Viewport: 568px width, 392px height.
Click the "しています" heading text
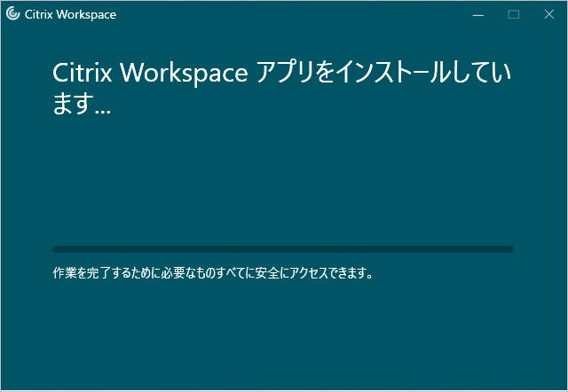486,73
